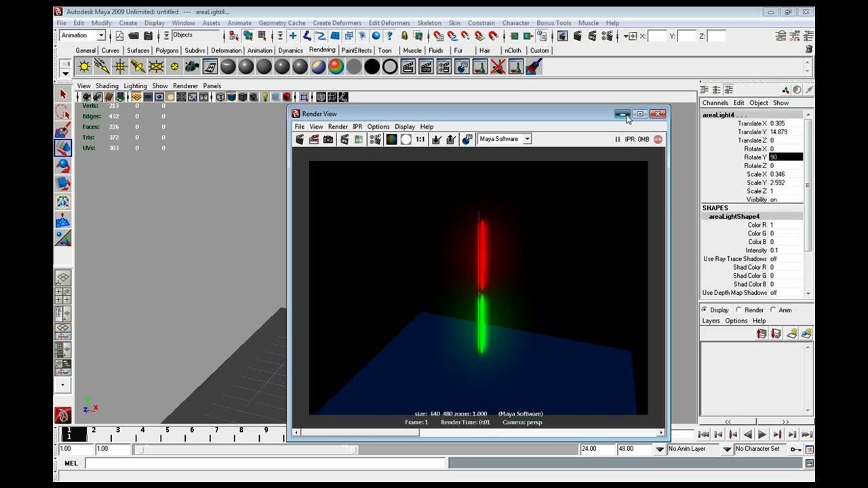Click the Rotate Y value field

tap(785, 157)
